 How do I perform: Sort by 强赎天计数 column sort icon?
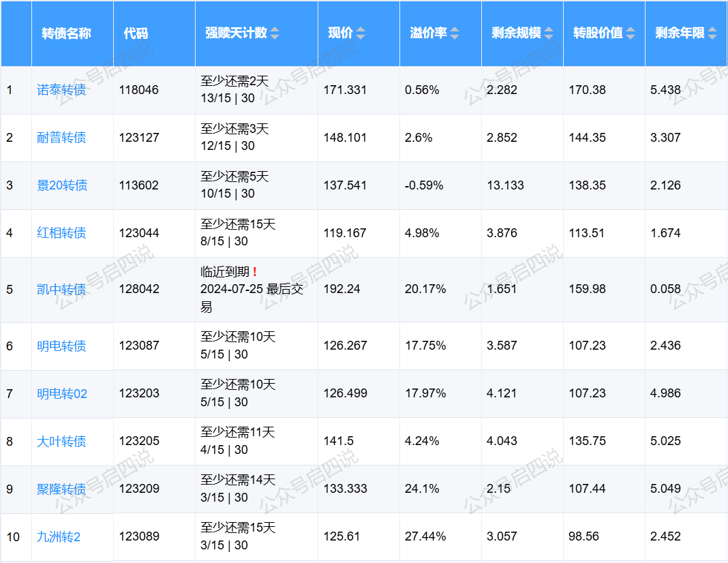click(275, 33)
